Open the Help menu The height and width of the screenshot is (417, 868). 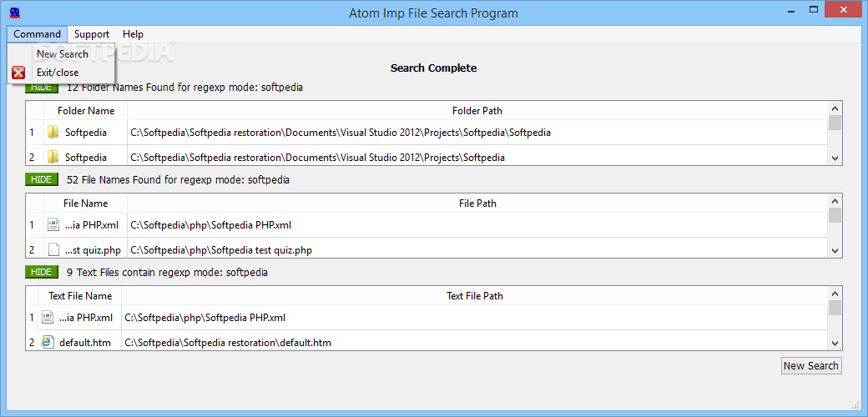tap(133, 34)
